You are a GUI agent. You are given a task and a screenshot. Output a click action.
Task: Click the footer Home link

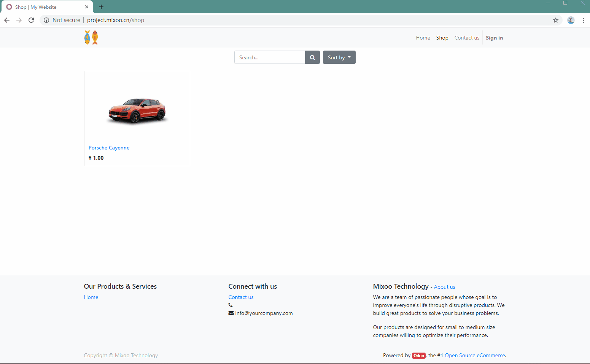(x=91, y=297)
